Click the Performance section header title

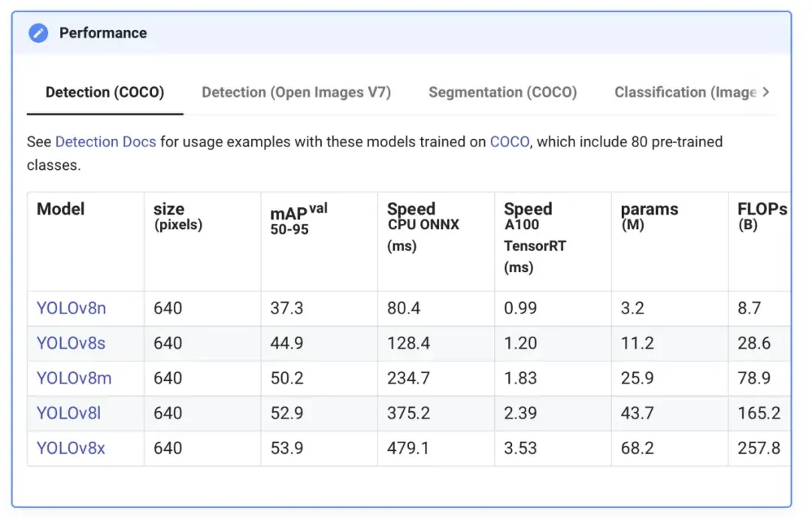103,33
